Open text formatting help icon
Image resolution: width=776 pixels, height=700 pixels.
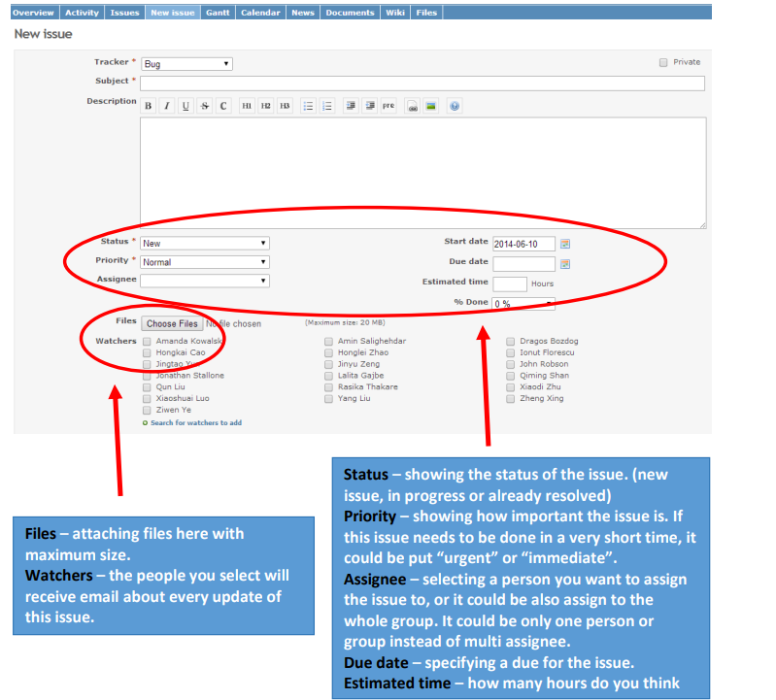[454, 106]
